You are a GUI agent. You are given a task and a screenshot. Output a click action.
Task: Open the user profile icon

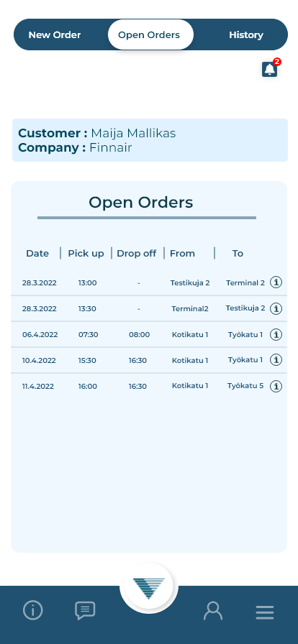pos(213,610)
